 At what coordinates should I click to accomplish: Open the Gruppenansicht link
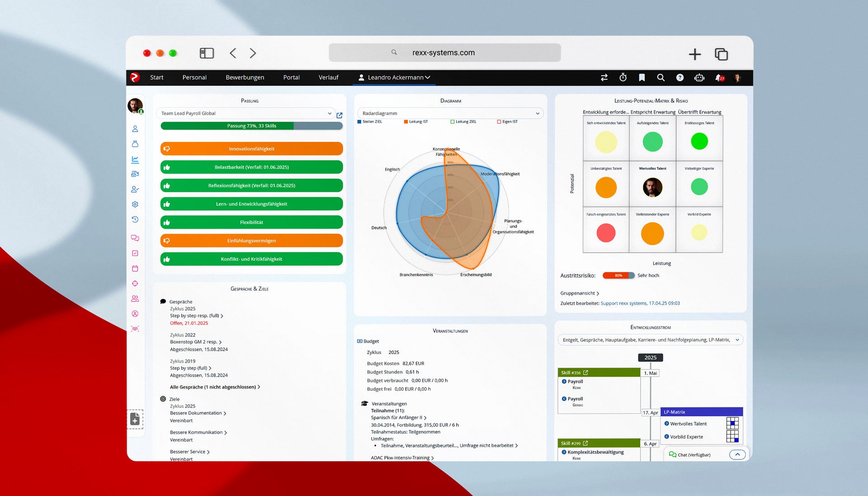579,293
